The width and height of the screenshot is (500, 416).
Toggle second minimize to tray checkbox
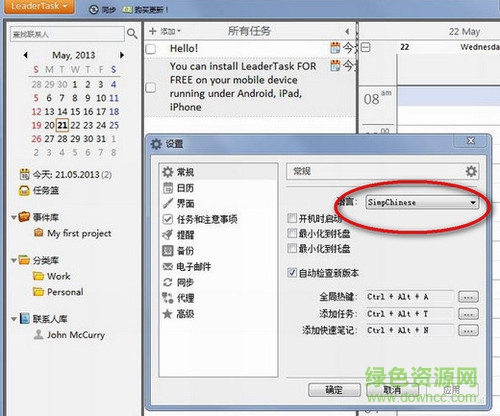click(292, 248)
